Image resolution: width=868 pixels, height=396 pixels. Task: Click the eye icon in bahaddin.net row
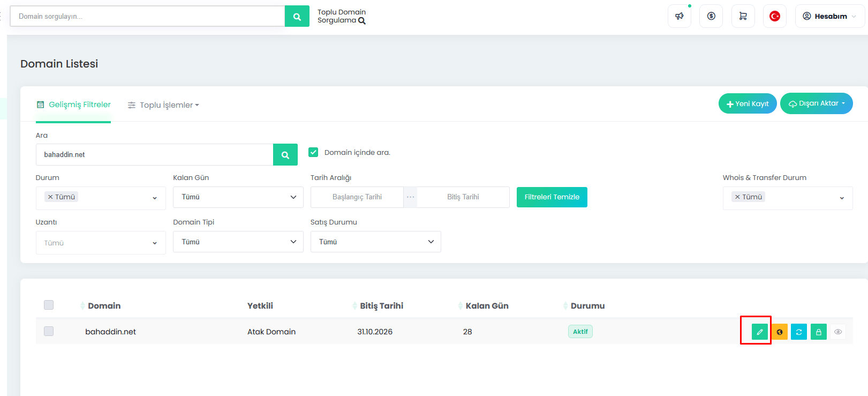[838, 332]
